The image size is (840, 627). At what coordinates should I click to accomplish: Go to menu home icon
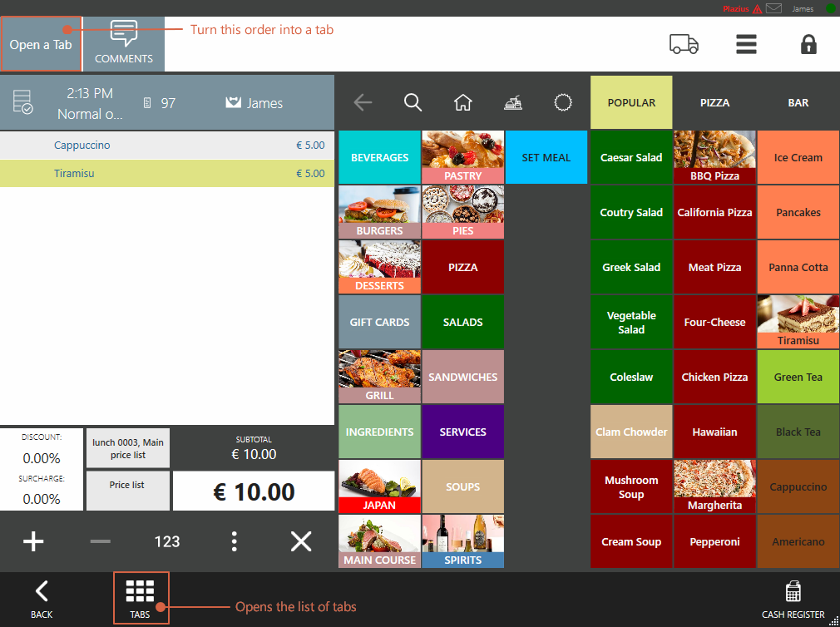point(463,102)
